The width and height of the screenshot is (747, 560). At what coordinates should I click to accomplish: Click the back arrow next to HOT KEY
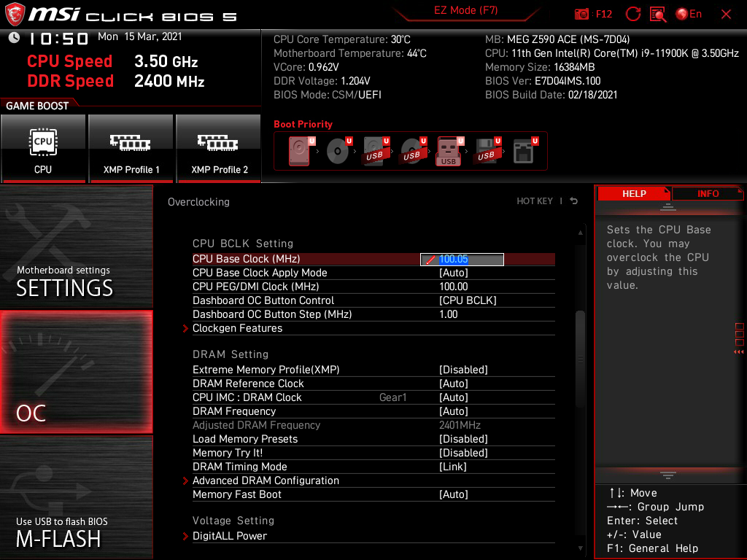coord(574,201)
